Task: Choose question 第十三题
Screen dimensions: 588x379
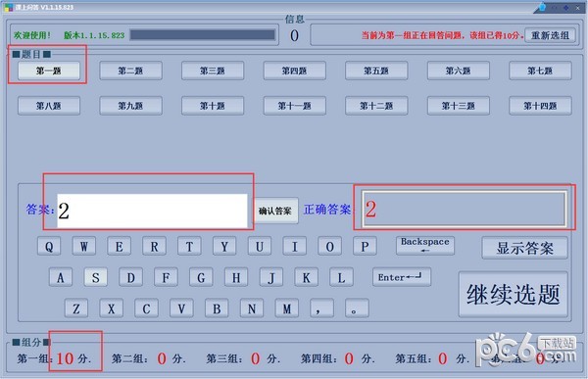Action: pyautogui.click(x=459, y=106)
